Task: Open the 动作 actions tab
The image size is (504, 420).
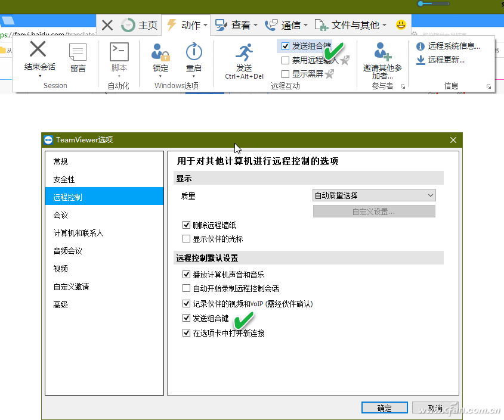Action: [x=187, y=25]
